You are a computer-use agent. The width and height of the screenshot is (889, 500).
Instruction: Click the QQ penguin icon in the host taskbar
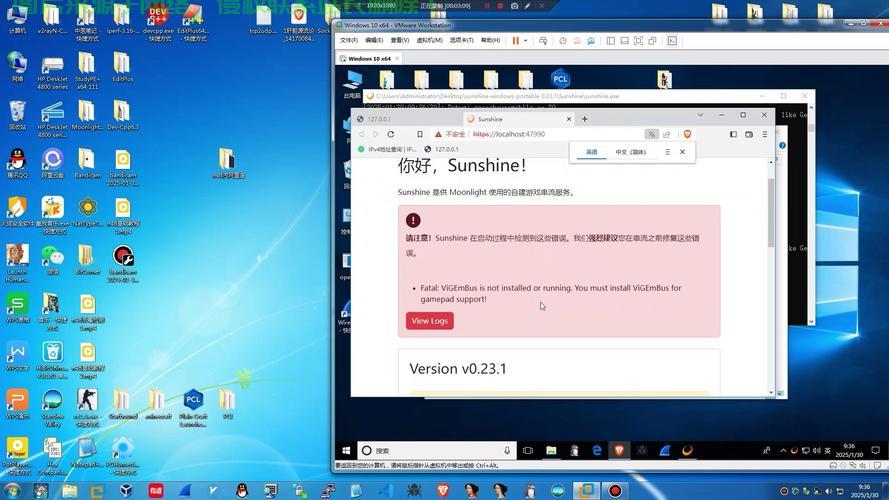click(x=242, y=490)
